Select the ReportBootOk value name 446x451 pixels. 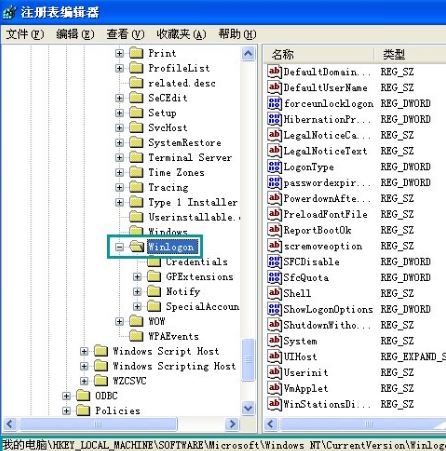click(317, 230)
